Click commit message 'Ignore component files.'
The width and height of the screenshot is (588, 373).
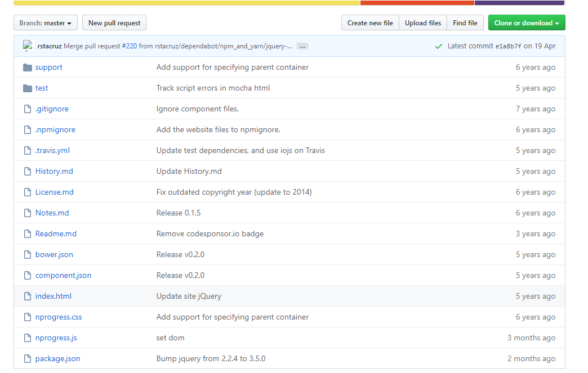coord(198,109)
